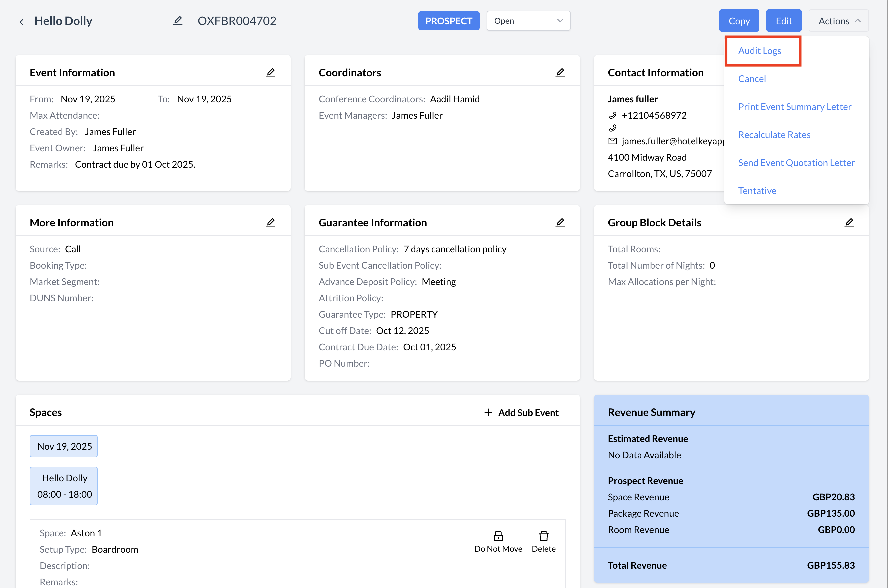Select the Hello Dolly 08:00 - 18:00 sub event
This screenshot has width=888, height=588.
point(64,486)
